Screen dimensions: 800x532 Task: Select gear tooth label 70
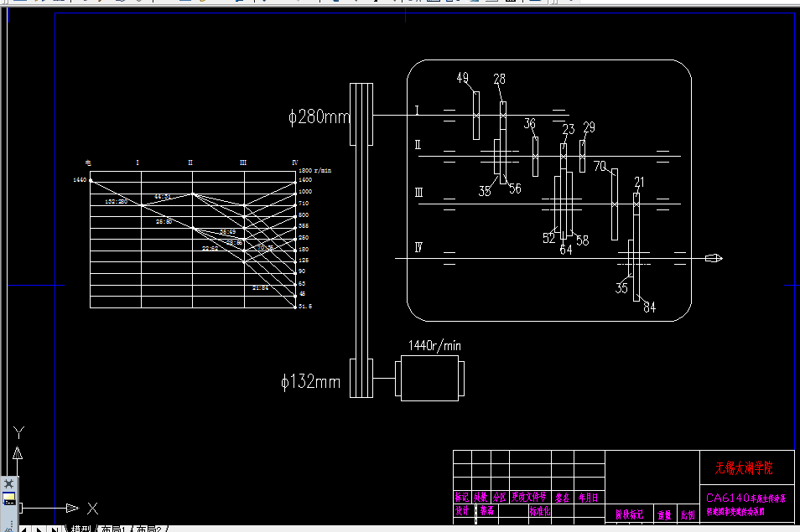(600, 166)
